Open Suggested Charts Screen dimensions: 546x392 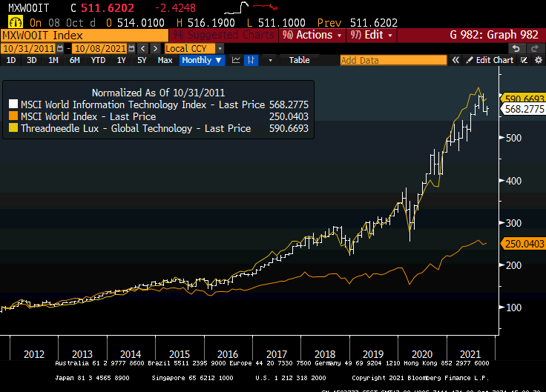point(224,35)
